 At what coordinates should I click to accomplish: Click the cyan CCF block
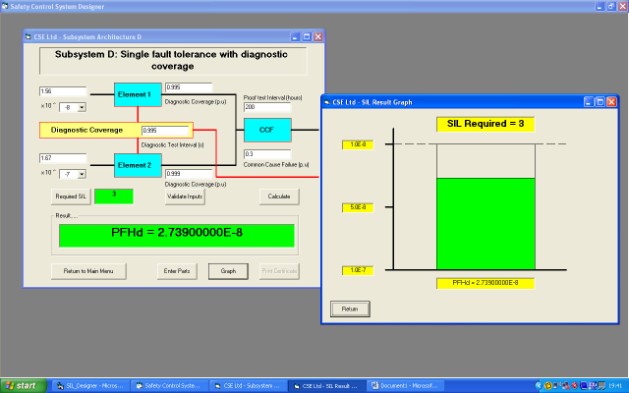tap(268, 130)
